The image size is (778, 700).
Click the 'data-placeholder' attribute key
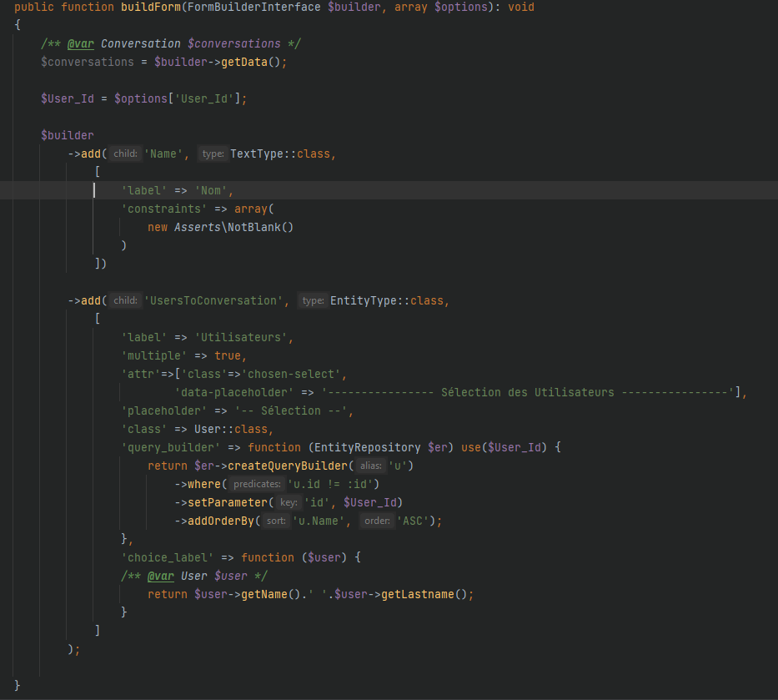click(234, 393)
